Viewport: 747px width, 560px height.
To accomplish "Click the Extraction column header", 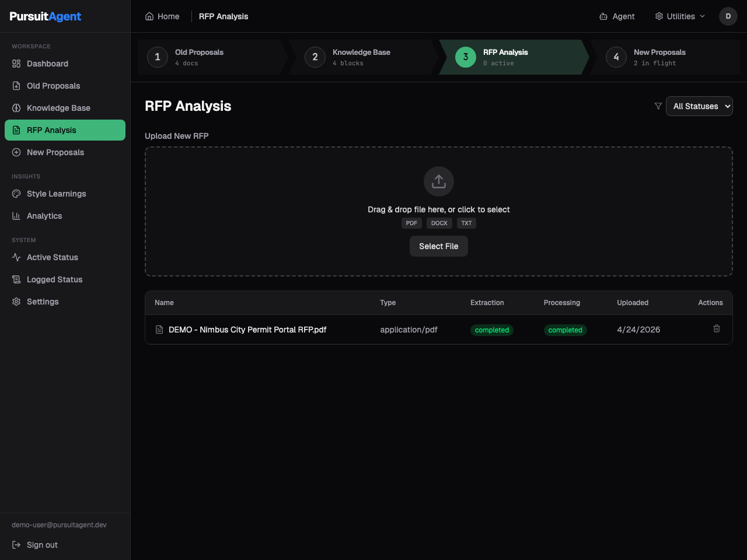I will coord(487,303).
